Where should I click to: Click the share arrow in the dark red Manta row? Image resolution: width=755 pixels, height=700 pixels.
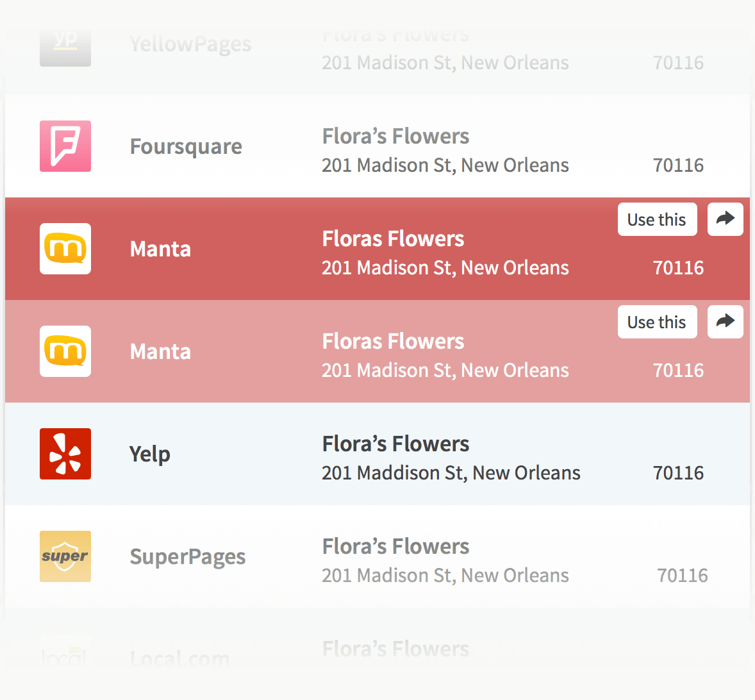(x=725, y=219)
